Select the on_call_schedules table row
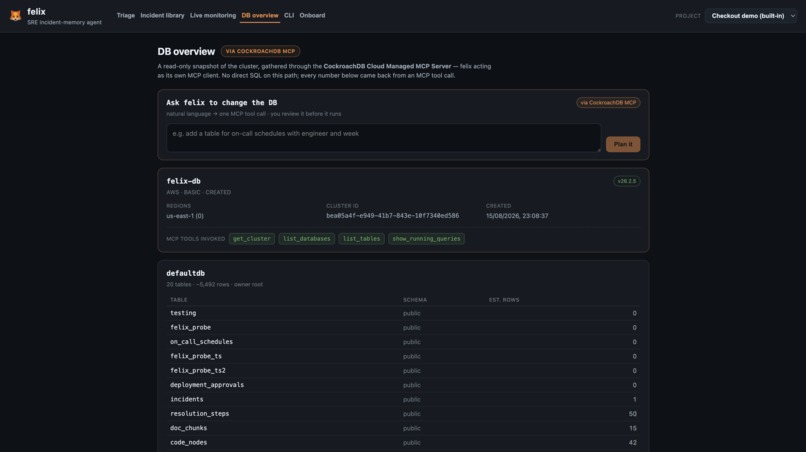 [403, 342]
